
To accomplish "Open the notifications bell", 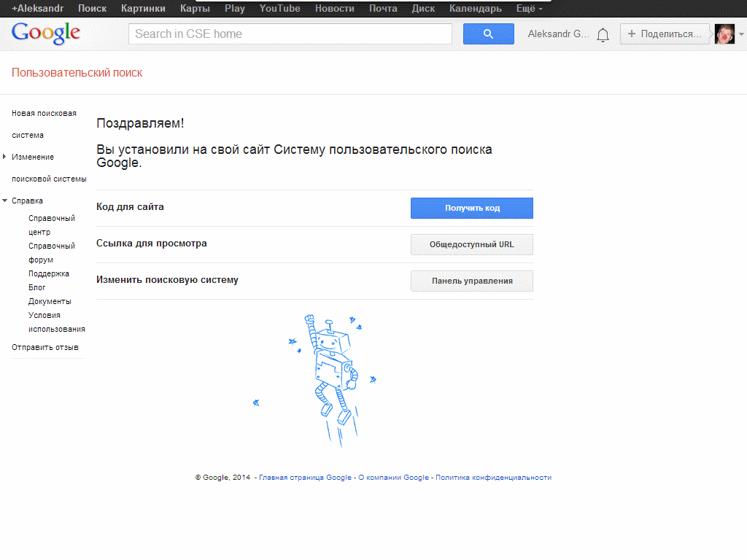I will 603,35.
